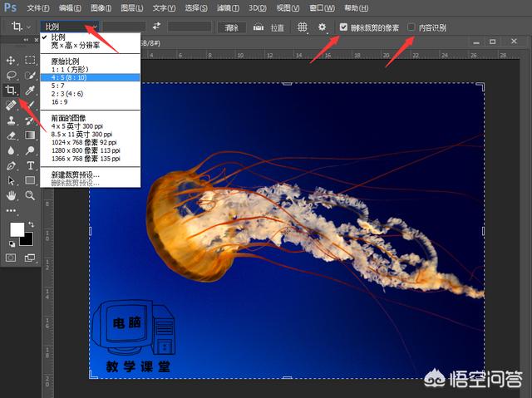Open additional crop settings gear

point(322,27)
